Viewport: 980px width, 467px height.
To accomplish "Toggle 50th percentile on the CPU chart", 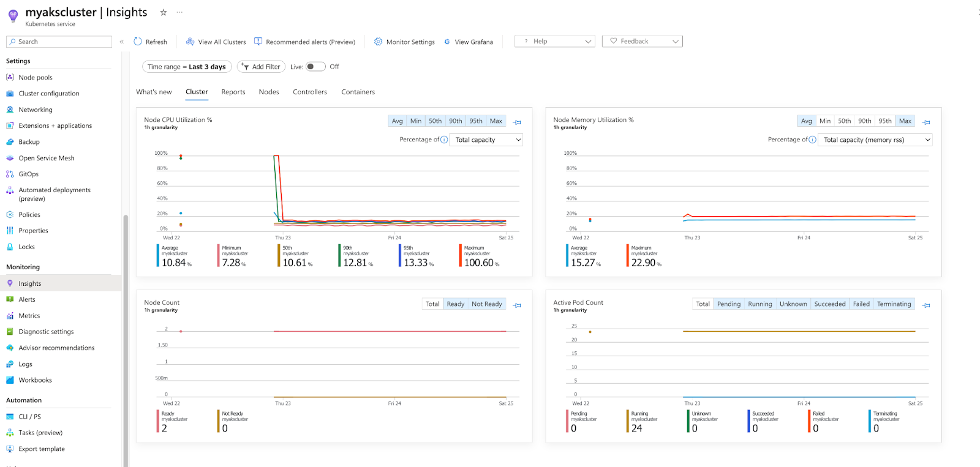I will [435, 121].
